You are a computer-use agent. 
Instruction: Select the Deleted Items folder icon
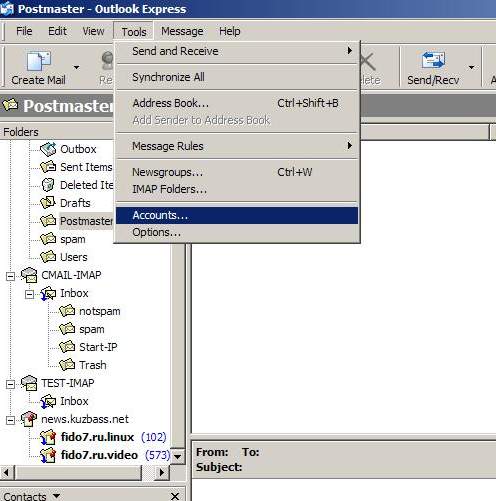tap(48, 185)
